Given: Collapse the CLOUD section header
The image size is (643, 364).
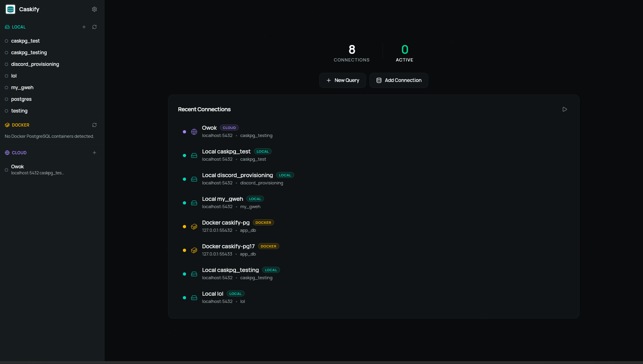Looking at the screenshot, I should tap(16, 153).
